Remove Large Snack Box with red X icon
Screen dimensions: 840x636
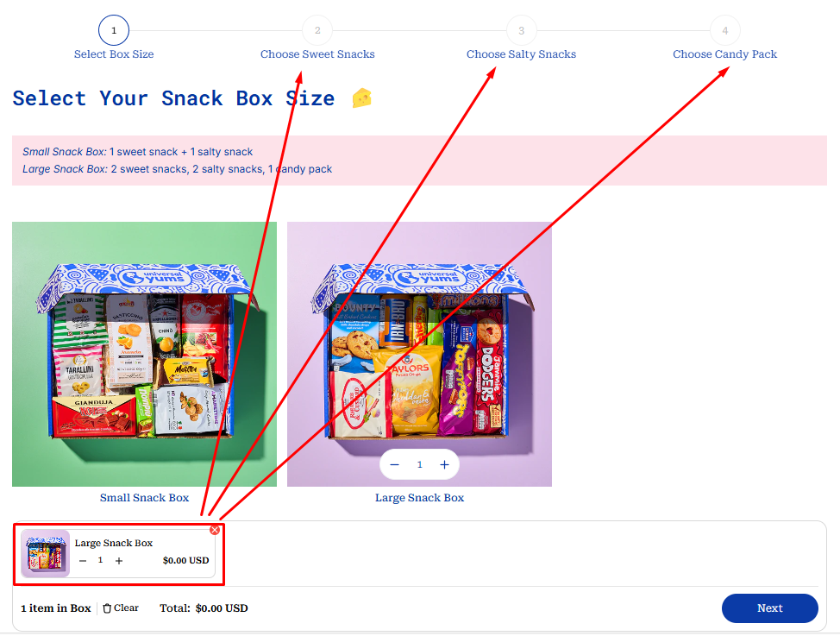[215, 530]
